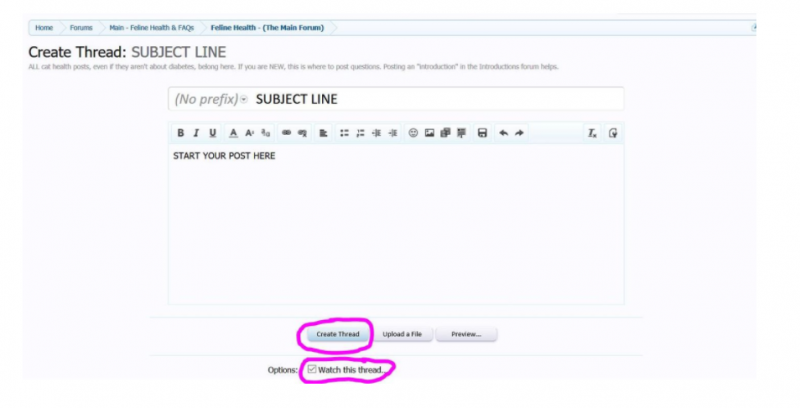Open the text color picker
Image resolution: width=800 pixels, height=408 pixels.
point(233,133)
